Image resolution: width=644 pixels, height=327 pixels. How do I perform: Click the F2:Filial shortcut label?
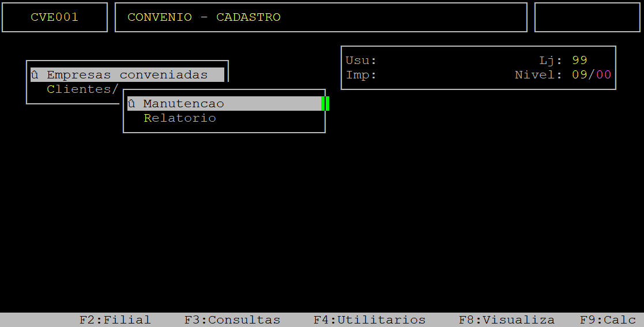(115, 320)
